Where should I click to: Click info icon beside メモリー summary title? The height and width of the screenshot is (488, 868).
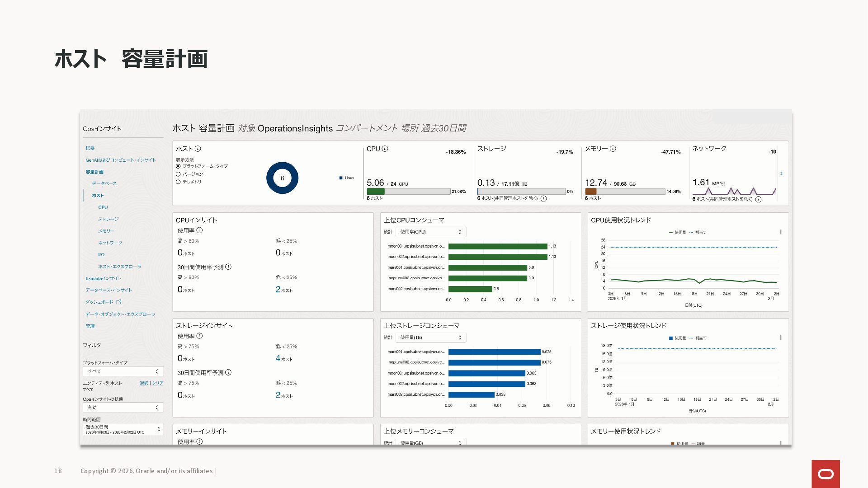coord(613,149)
